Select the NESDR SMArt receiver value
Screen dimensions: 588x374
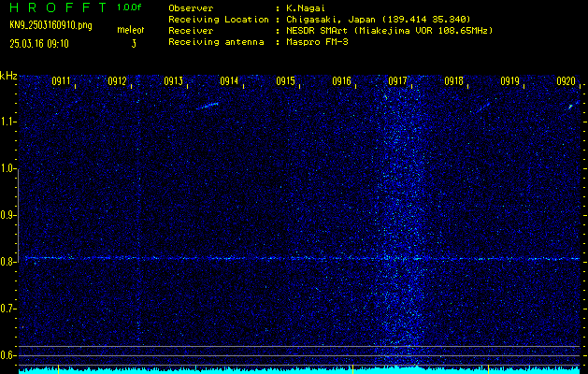pos(390,31)
